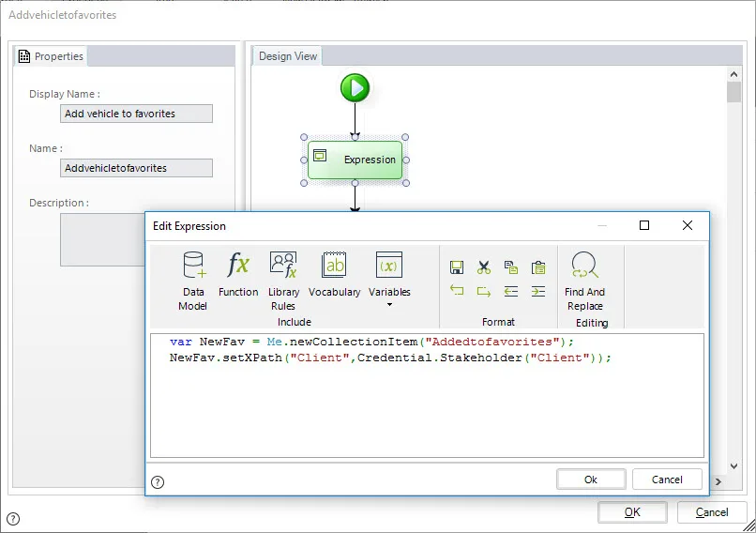Cut selected text with scissors icon

[x=484, y=267]
